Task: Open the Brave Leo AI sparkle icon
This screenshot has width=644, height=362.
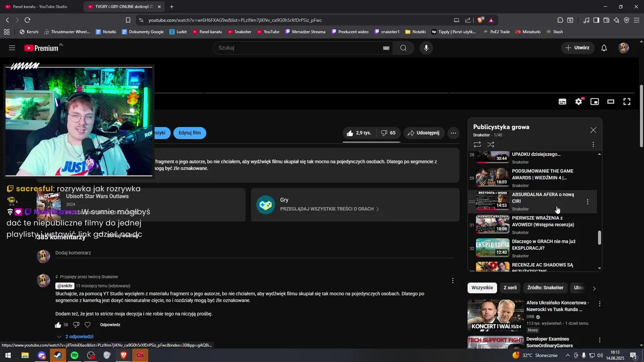Action: coord(616,20)
